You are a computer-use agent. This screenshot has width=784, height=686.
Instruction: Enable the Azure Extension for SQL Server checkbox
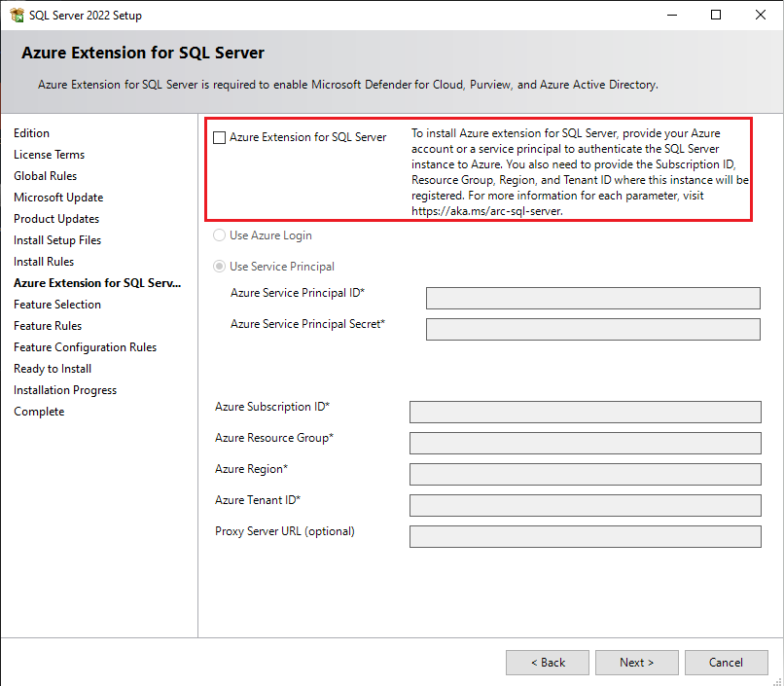pos(220,138)
